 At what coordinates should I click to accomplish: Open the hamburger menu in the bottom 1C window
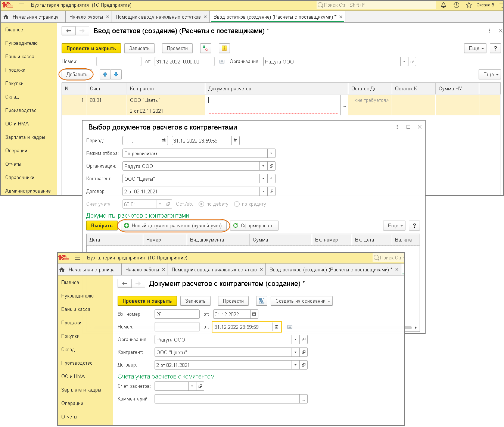78,258
